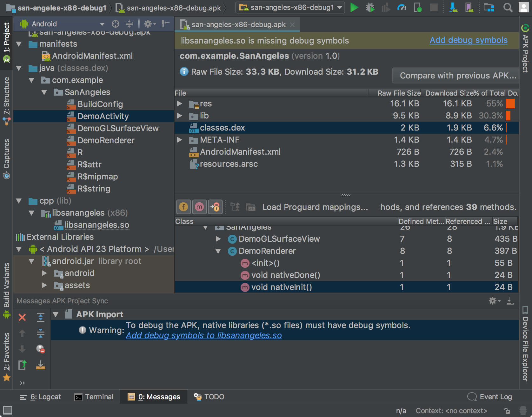The height and width of the screenshot is (417, 532).
Task: Open the SDK Manager icon
Action: tap(454, 8)
